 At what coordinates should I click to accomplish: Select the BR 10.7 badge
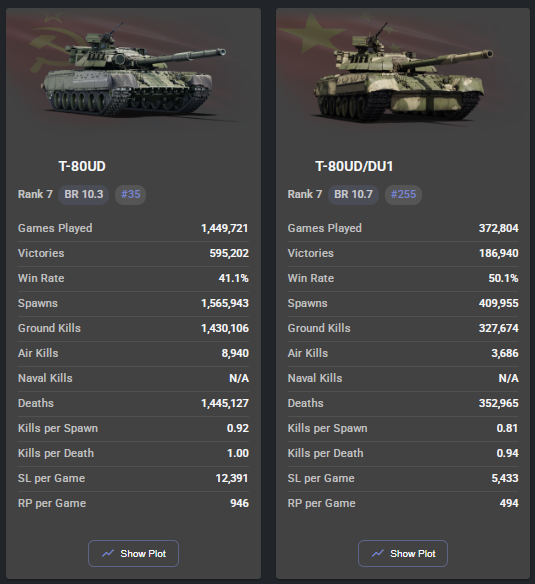353,194
